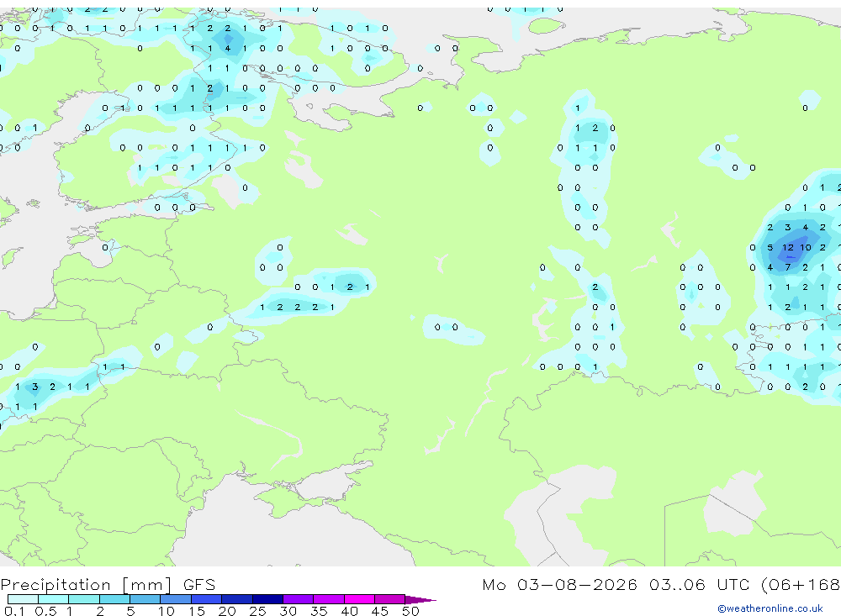Click the 0.5–1 mm legend color box
This screenshot has height=616, width=841.
click(54, 599)
